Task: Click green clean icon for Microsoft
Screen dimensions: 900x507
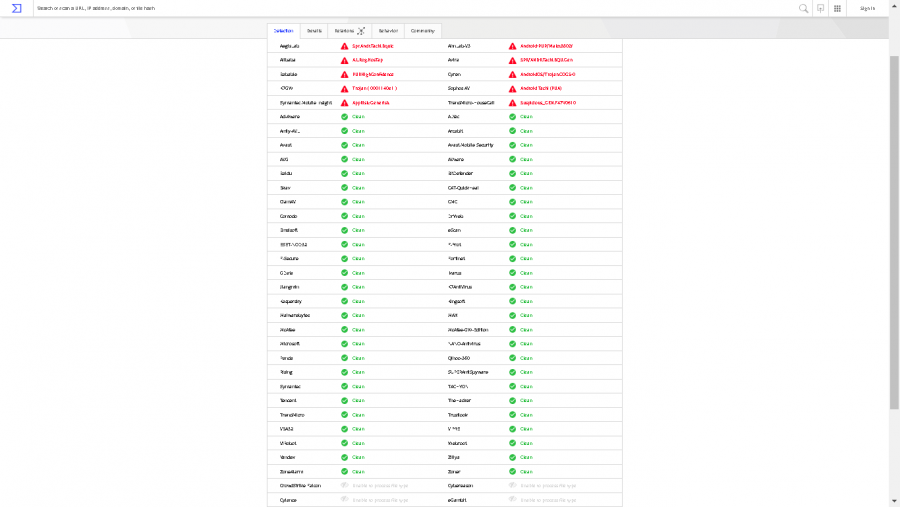Action: 345,343
